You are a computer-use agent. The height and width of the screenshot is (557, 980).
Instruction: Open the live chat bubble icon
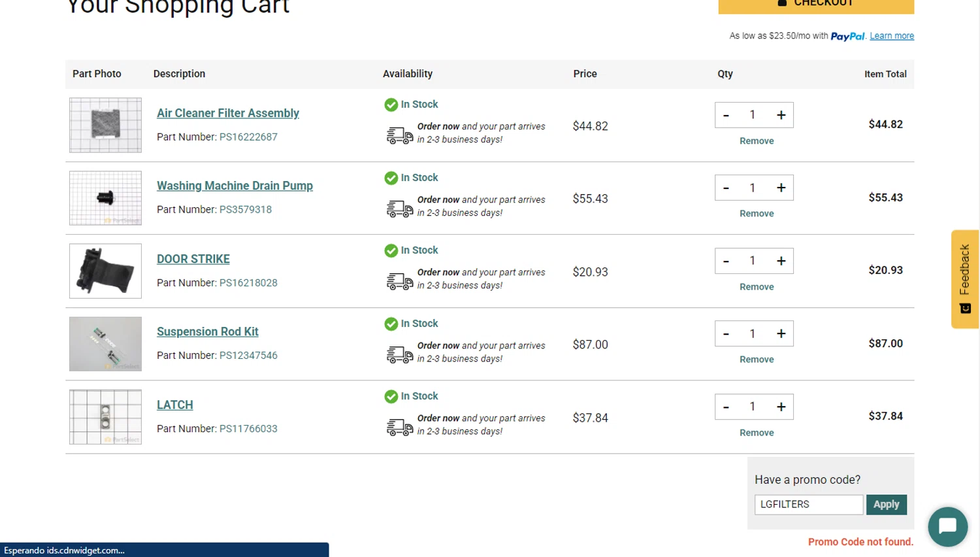[x=947, y=526]
